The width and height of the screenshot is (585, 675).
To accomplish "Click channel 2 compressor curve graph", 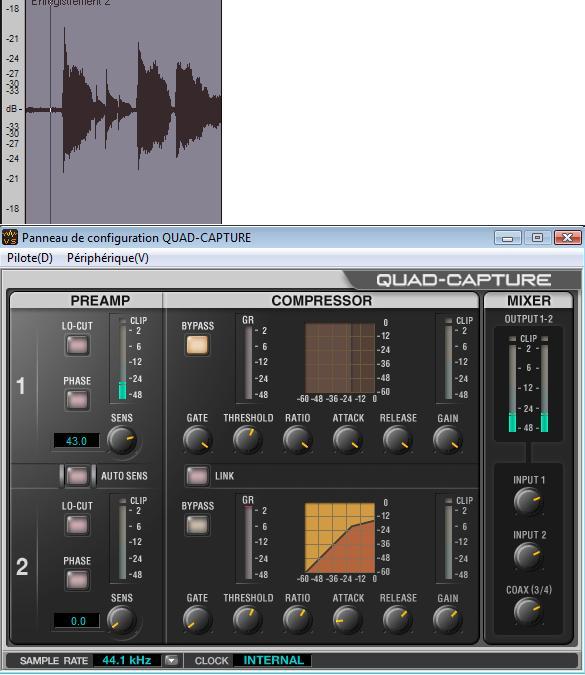I will pyautogui.click(x=340, y=538).
